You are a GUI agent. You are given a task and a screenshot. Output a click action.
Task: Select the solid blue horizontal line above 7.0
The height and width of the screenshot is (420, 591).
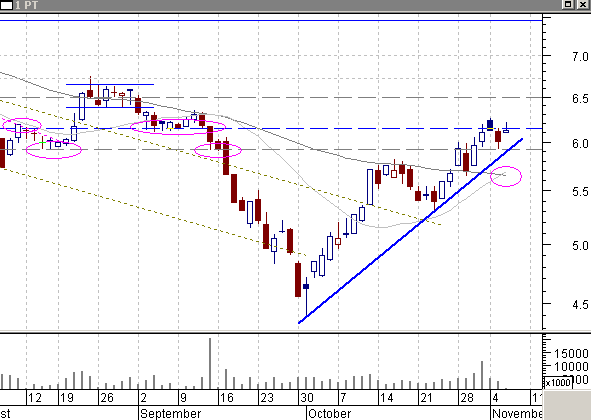(x=271, y=20)
